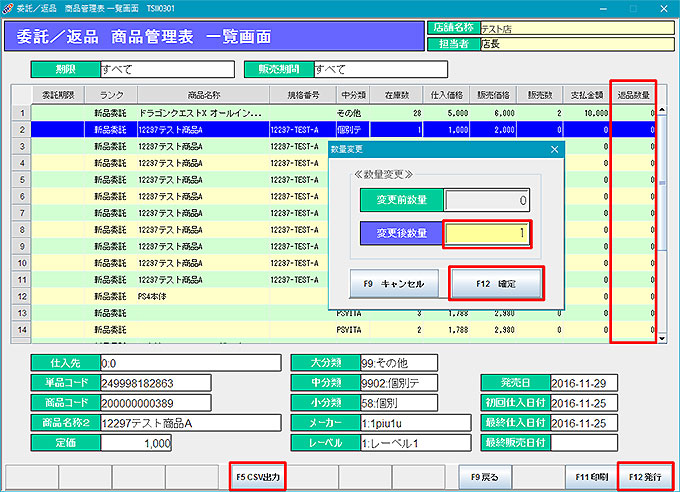
Task: Click the 商品名称 column header
Action: click(203, 95)
